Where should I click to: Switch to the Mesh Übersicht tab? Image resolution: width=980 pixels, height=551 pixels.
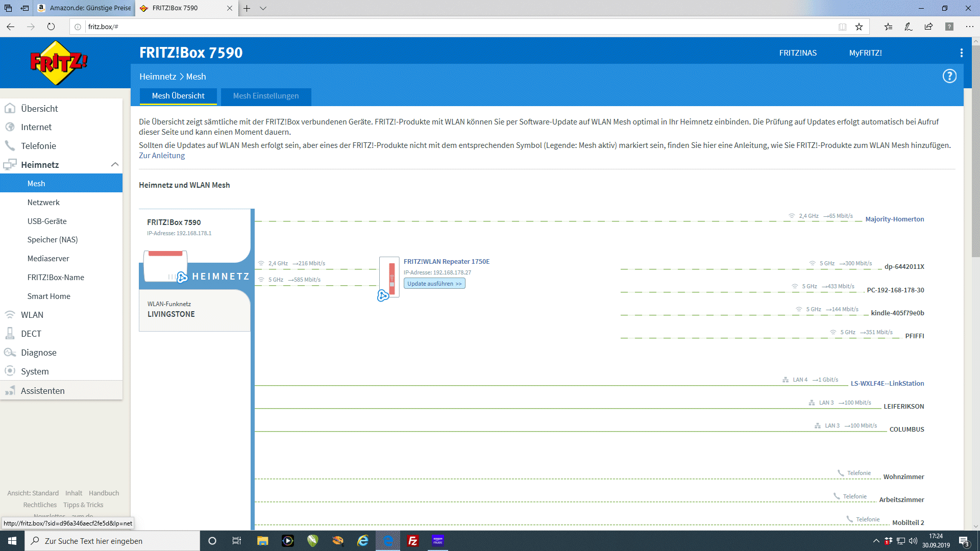(178, 96)
